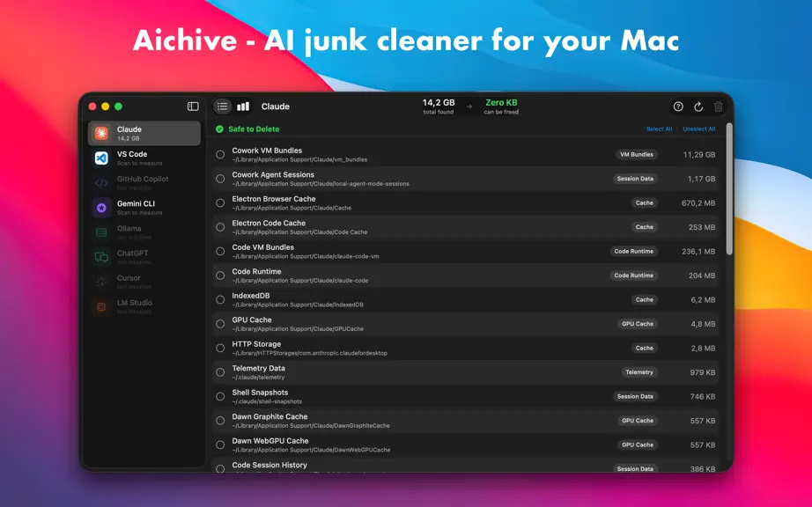Check the Shell Snapshots circle
812x507 pixels.
(x=220, y=396)
